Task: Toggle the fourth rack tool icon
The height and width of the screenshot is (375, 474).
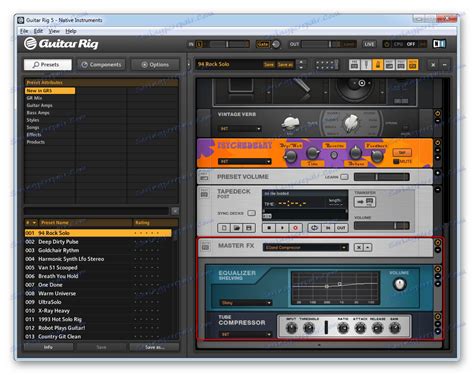Action: point(389,65)
